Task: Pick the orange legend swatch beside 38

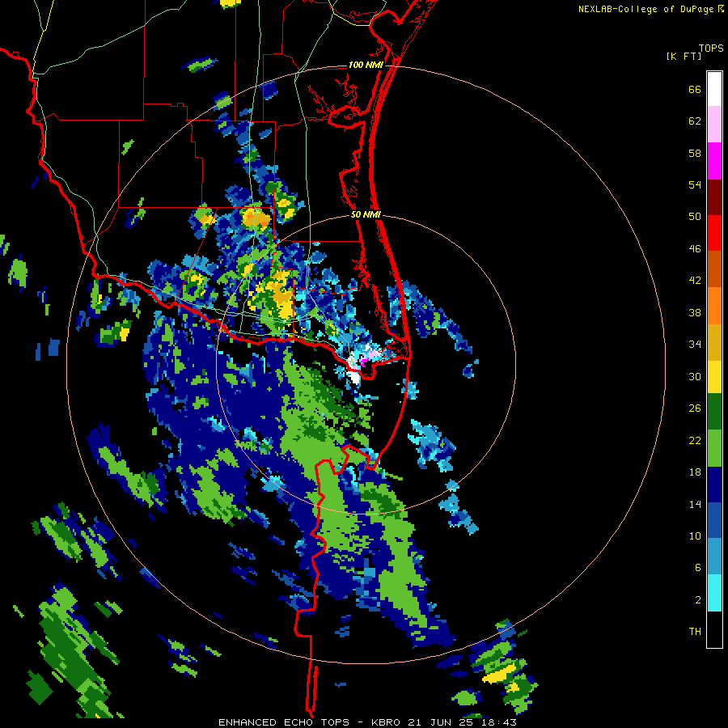Action: pyautogui.click(x=714, y=305)
